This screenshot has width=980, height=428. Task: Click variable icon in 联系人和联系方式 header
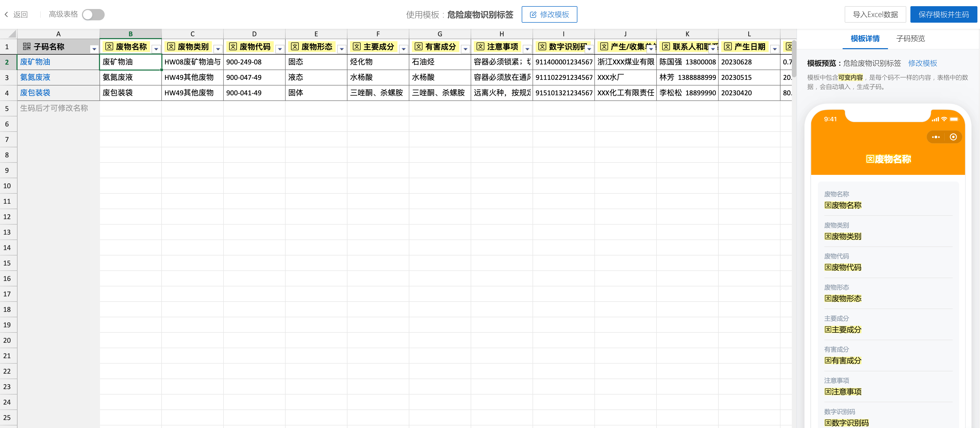(666, 46)
